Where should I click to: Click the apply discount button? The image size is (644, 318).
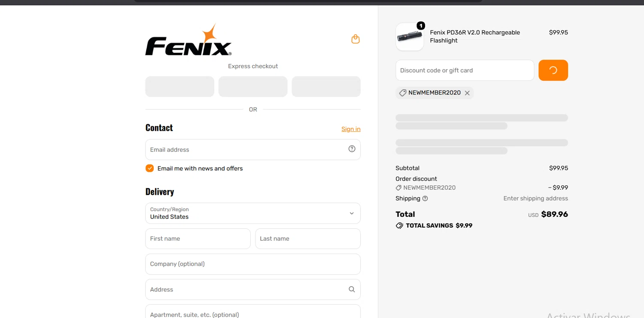point(553,70)
